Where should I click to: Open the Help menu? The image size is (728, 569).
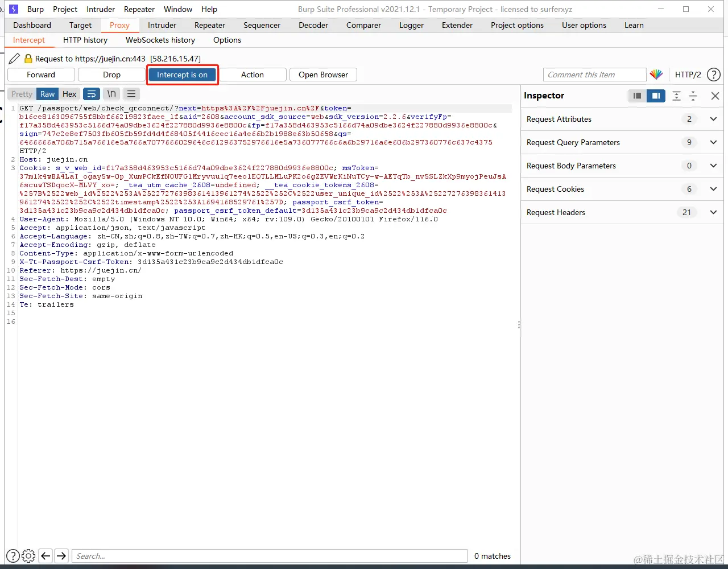pyautogui.click(x=209, y=9)
